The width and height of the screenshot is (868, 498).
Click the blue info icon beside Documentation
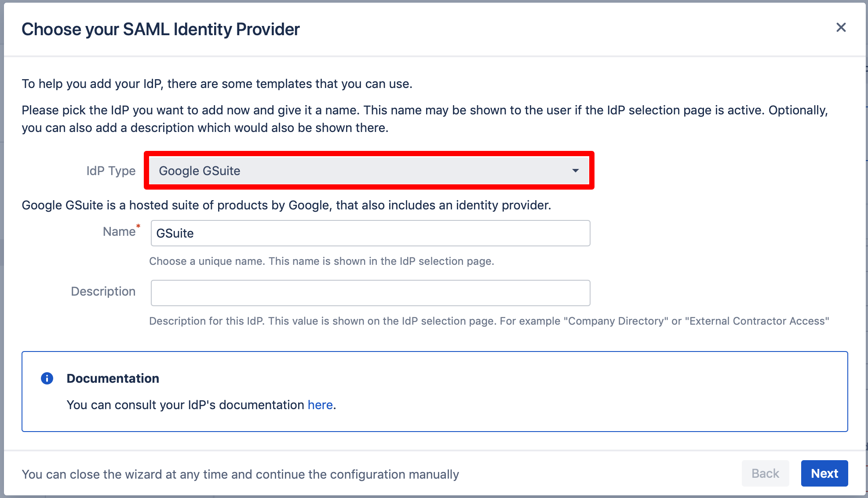[x=47, y=378]
